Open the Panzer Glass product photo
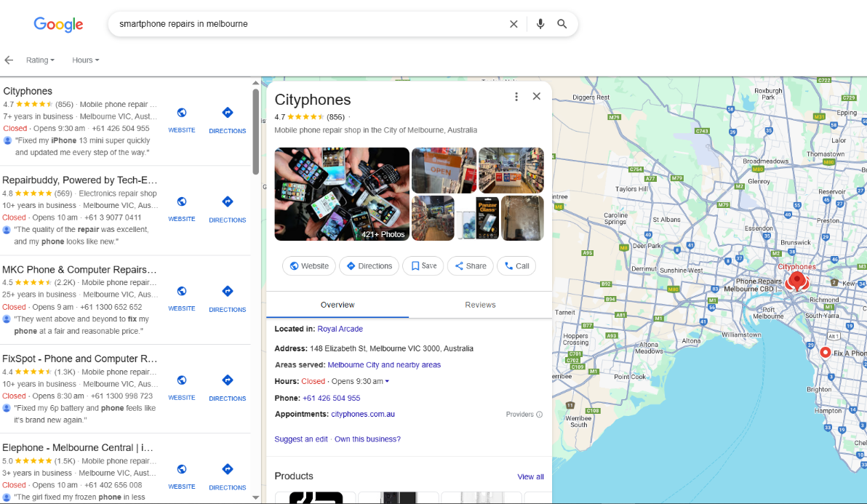This screenshot has height=504, width=867. 478,217
